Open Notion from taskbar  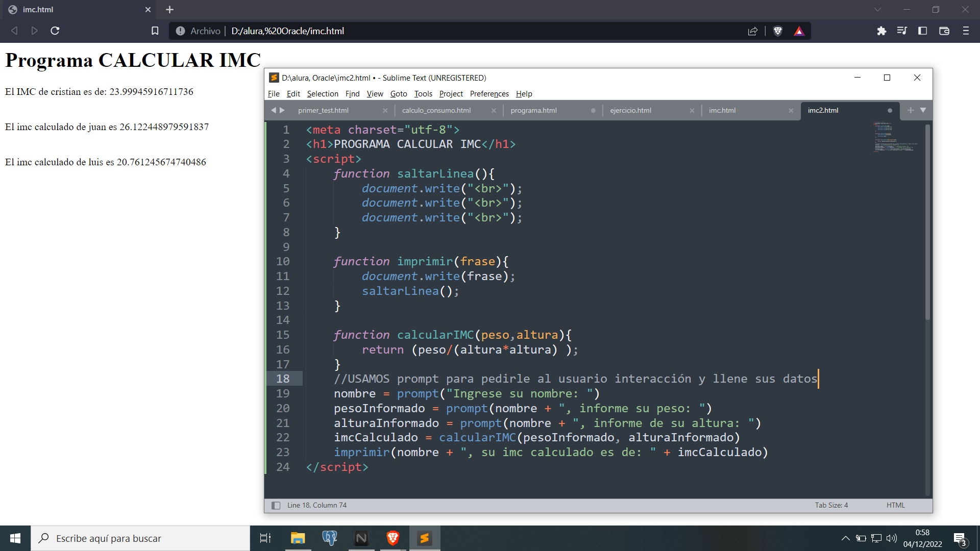pyautogui.click(x=361, y=538)
